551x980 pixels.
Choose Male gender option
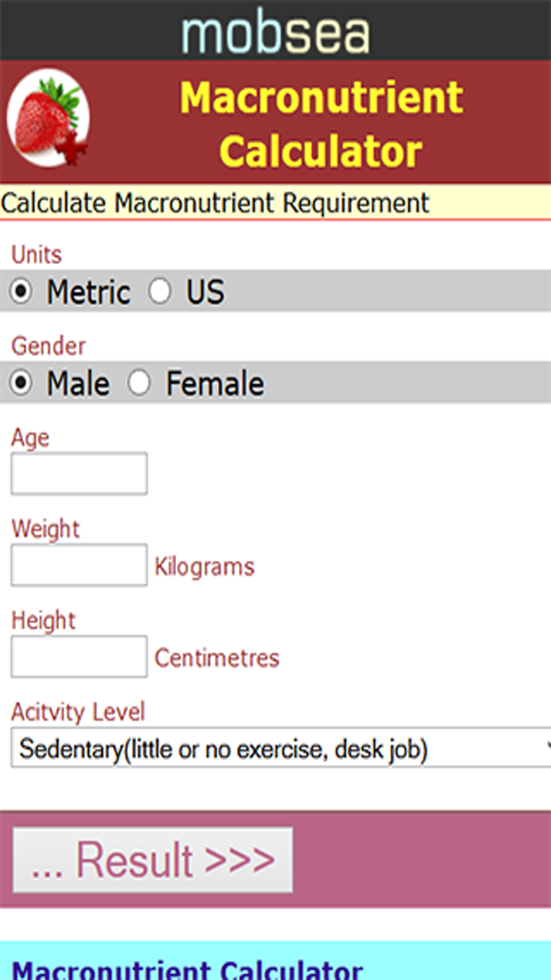[x=21, y=383]
